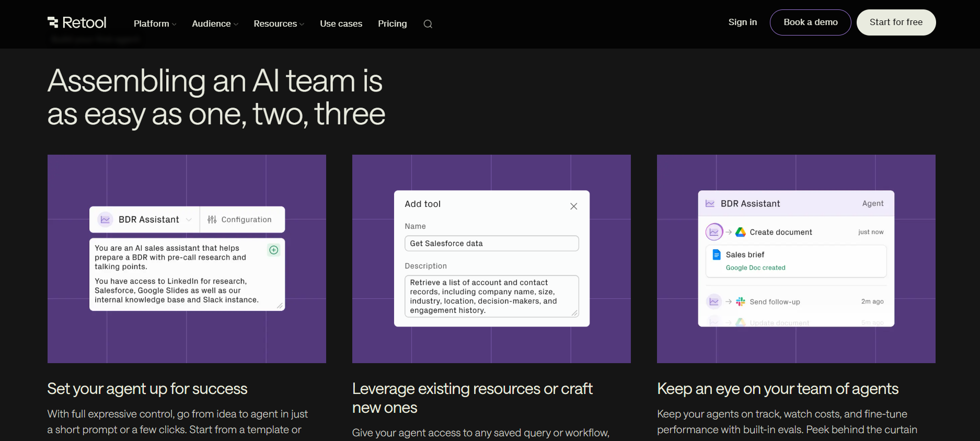Click Book a demo button
This screenshot has height=441, width=980.
click(810, 22)
